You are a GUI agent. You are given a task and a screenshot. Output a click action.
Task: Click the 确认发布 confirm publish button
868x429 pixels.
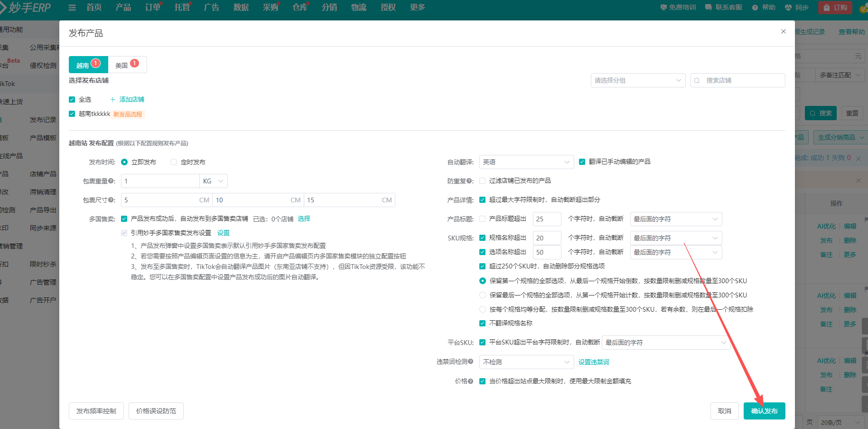pos(764,410)
